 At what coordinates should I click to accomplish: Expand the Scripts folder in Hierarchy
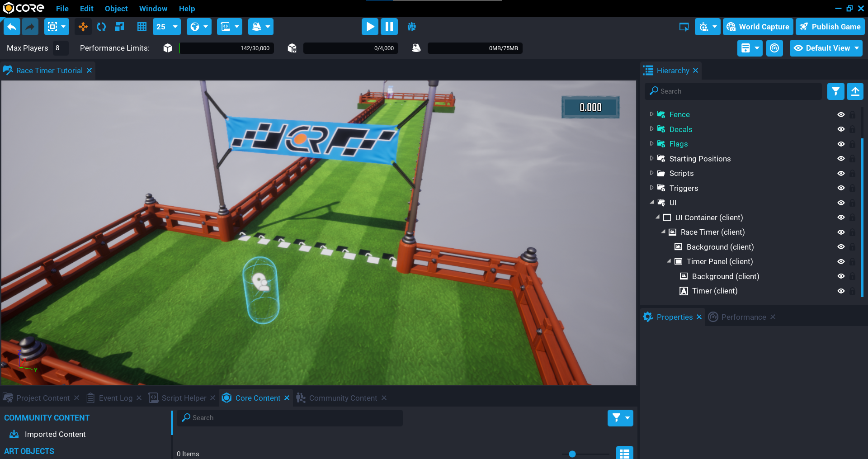pyautogui.click(x=651, y=173)
